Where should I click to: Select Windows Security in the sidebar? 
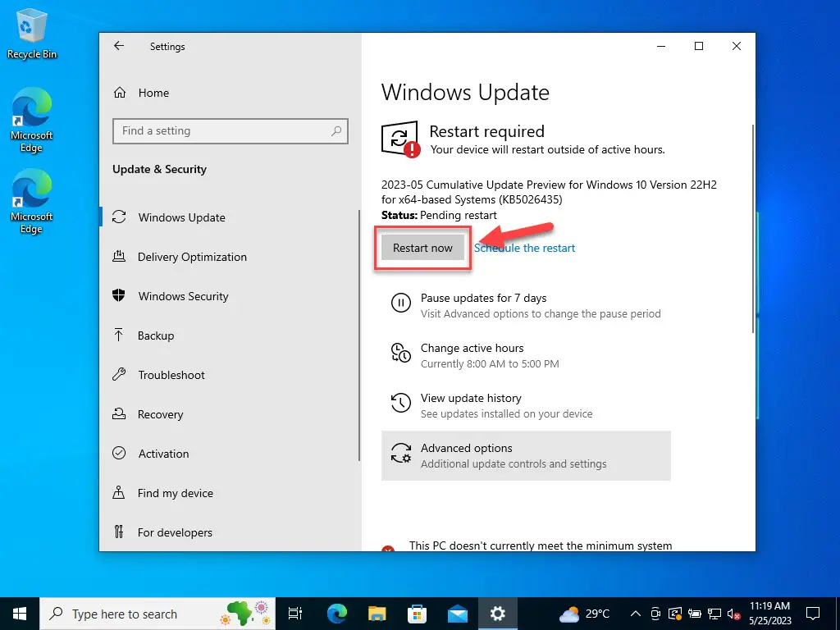pyautogui.click(x=230, y=296)
